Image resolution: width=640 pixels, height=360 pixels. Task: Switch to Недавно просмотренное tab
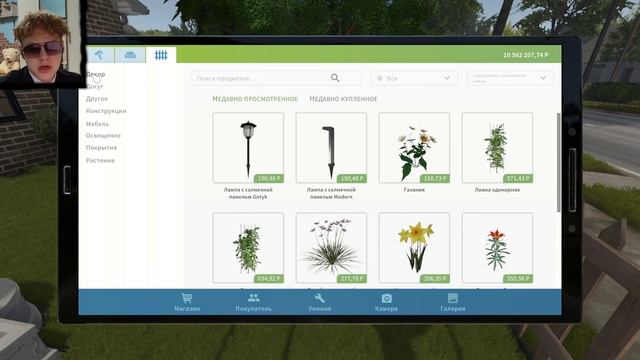click(x=255, y=99)
